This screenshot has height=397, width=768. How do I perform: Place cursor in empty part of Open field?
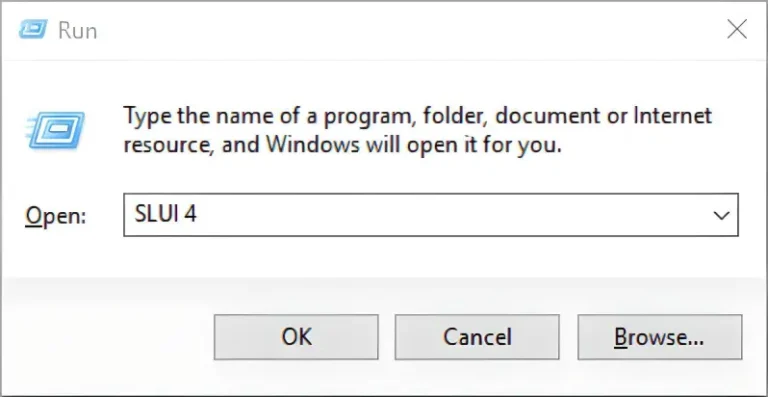441,215
